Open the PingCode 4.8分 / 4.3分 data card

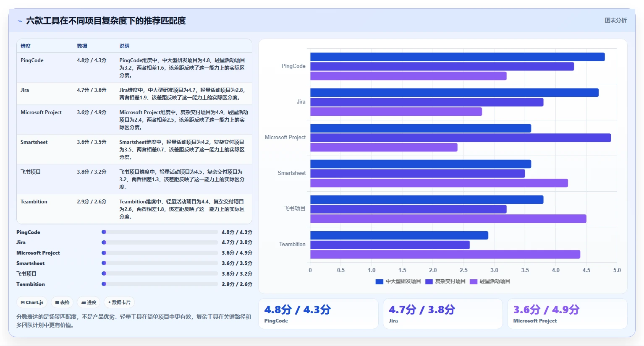coord(318,314)
